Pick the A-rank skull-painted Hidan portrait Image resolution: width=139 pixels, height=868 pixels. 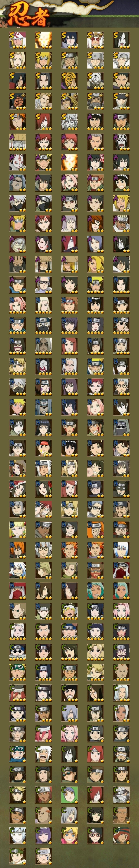122,142
